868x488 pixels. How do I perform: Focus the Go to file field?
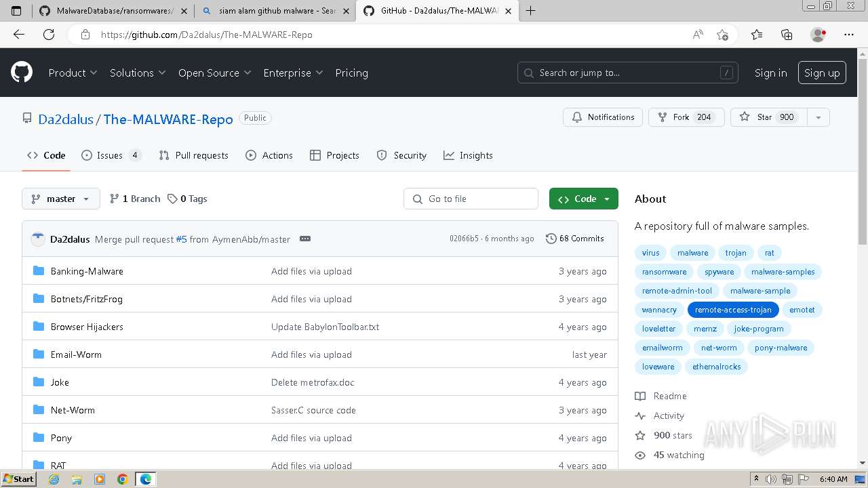[x=471, y=199]
